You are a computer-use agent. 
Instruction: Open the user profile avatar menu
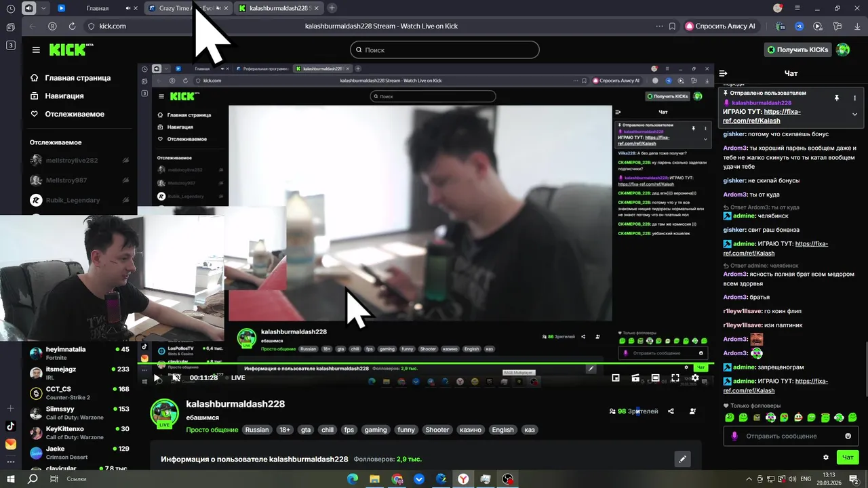click(x=843, y=49)
